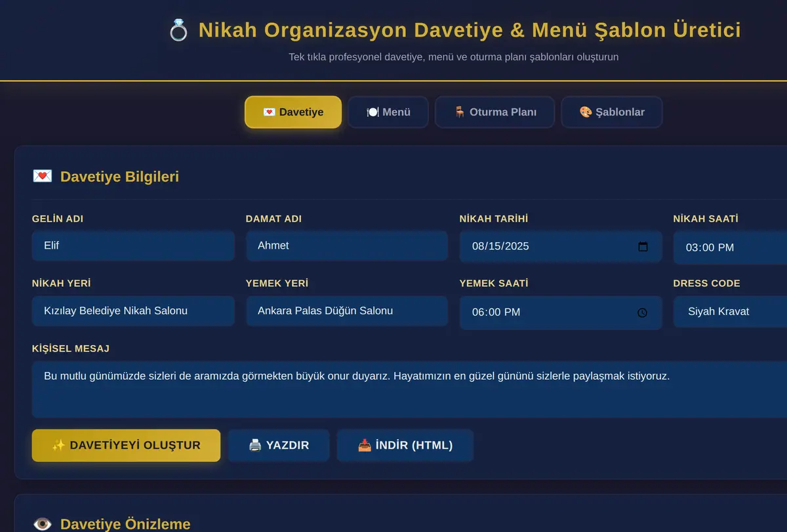787x532 pixels.
Task: Select the KİŞİSEL MESAJ label
Action: (70, 348)
